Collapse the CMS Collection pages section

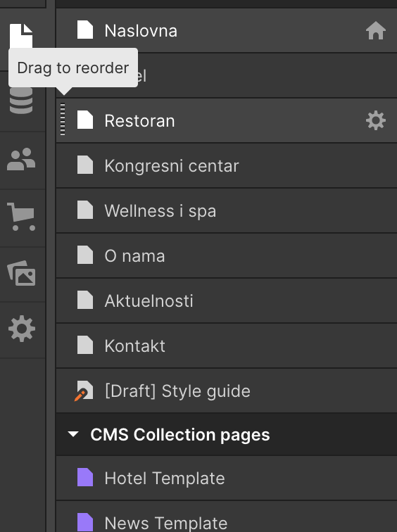click(73, 434)
